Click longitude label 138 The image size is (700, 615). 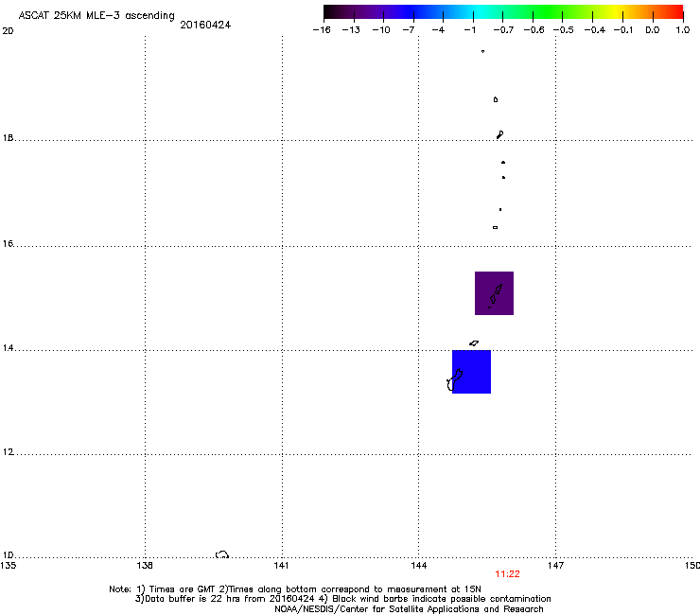point(145,566)
